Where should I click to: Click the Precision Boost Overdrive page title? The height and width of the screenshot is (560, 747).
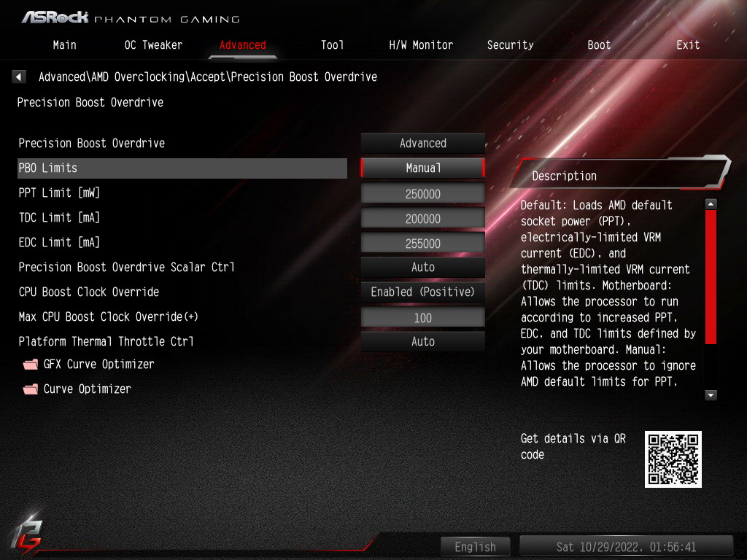click(90, 102)
